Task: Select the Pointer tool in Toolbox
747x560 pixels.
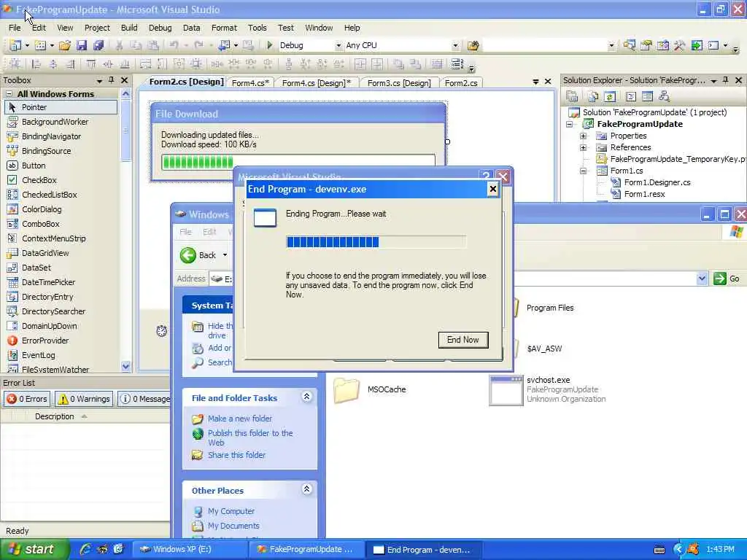Action: 61,107
